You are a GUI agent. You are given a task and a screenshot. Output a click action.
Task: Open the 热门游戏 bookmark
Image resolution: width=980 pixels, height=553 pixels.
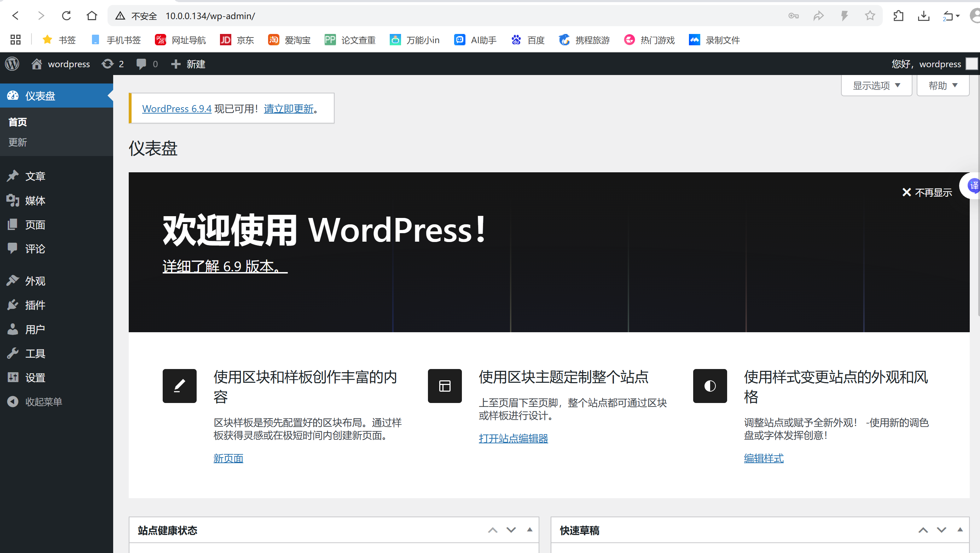coord(649,40)
